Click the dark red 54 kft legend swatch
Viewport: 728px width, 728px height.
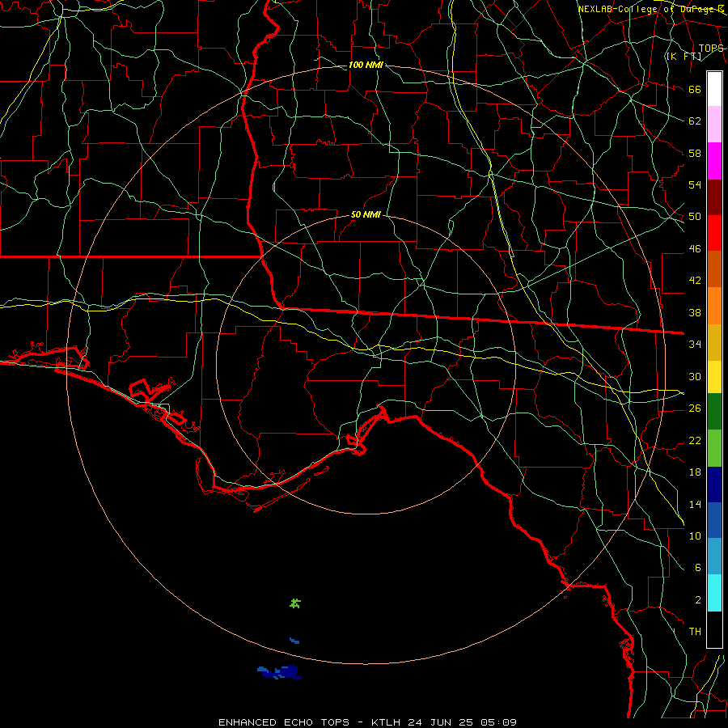point(714,197)
